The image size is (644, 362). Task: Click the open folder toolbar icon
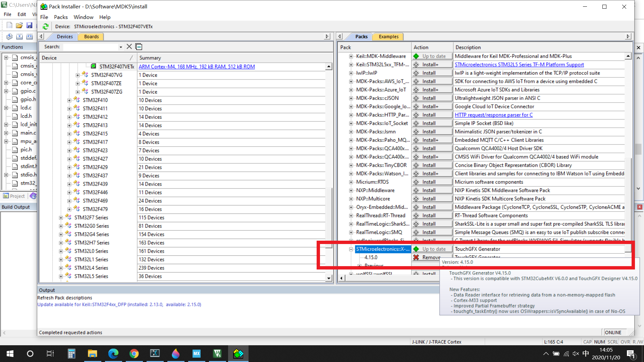[x=19, y=25]
